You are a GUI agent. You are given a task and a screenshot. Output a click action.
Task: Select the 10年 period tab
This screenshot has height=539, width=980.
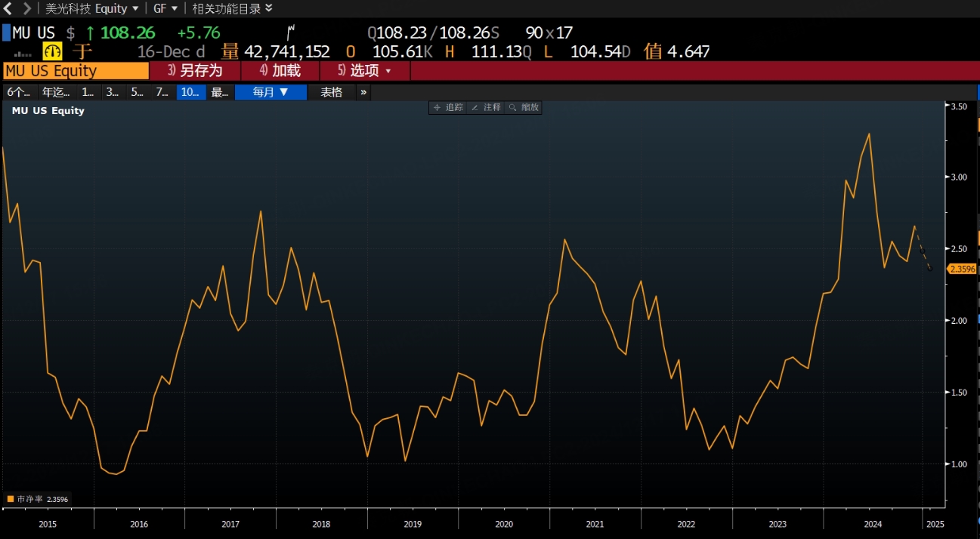tap(190, 92)
